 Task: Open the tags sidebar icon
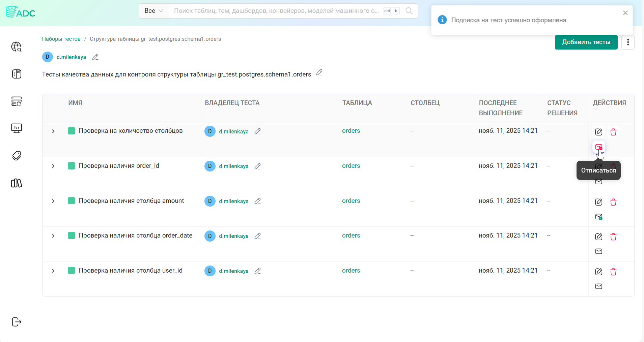pos(17,156)
